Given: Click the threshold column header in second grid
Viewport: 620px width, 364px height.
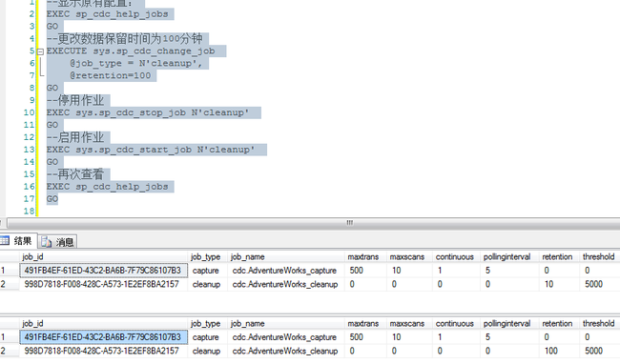Looking at the screenshot, I should coord(599,323).
